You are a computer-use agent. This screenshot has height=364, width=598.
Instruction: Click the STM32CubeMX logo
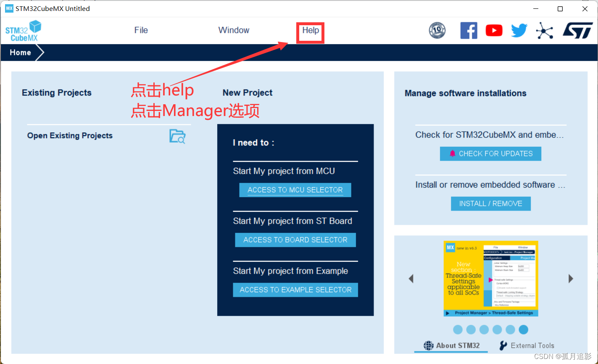tap(24, 31)
